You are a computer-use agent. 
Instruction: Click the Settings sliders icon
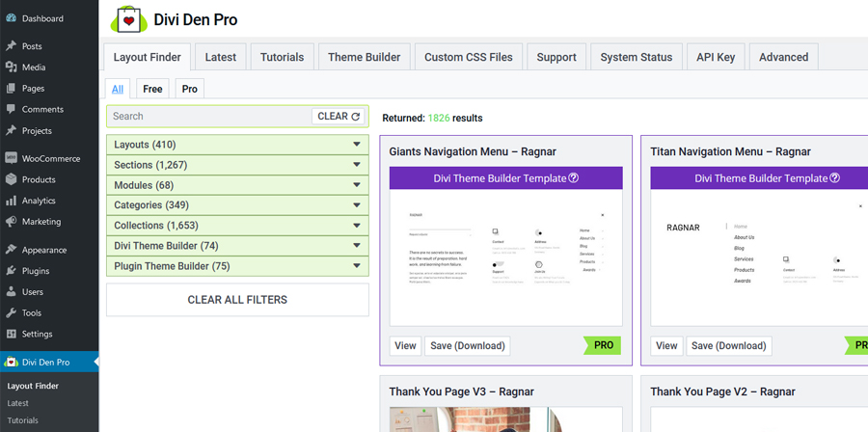point(11,334)
